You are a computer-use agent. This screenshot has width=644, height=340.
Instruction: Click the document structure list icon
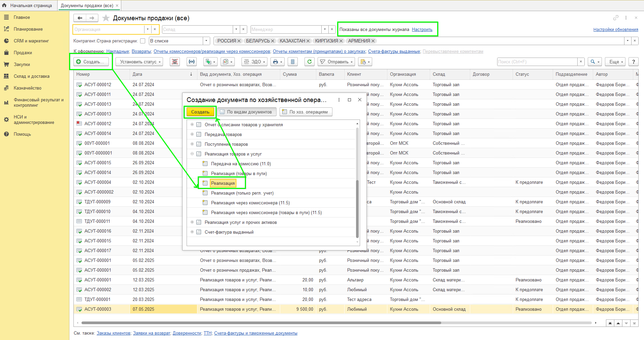pos(293,62)
